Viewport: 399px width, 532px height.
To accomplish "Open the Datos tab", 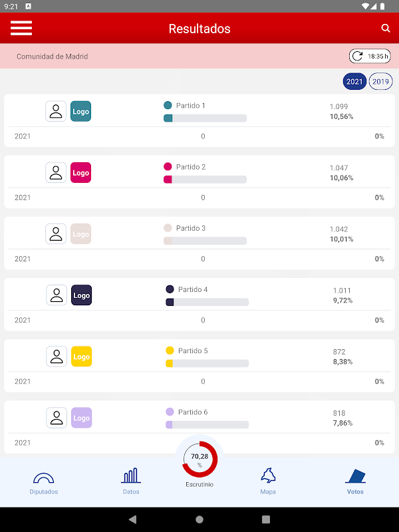I will [x=131, y=481].
